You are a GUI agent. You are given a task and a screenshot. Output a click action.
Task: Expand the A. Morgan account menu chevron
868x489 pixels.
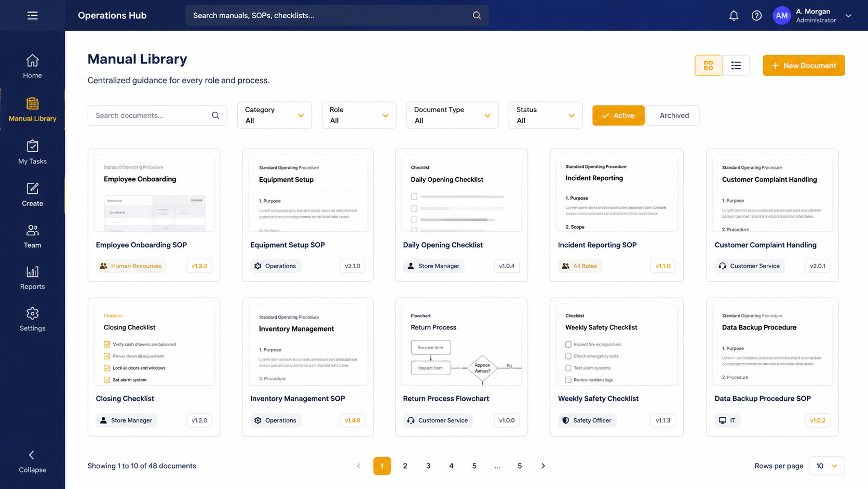click(848, 16)
